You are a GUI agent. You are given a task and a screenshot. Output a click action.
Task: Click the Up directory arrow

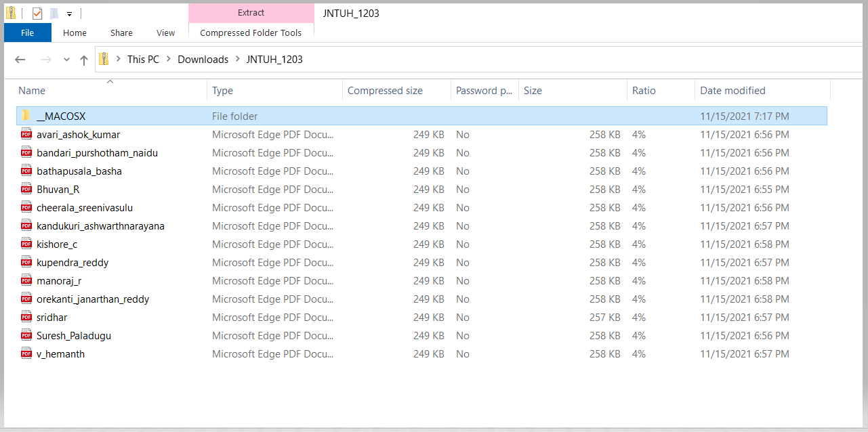pos(84,60)
